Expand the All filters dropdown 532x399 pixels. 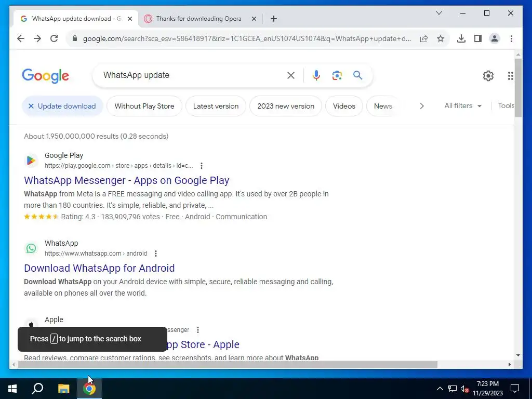point(463,106)
